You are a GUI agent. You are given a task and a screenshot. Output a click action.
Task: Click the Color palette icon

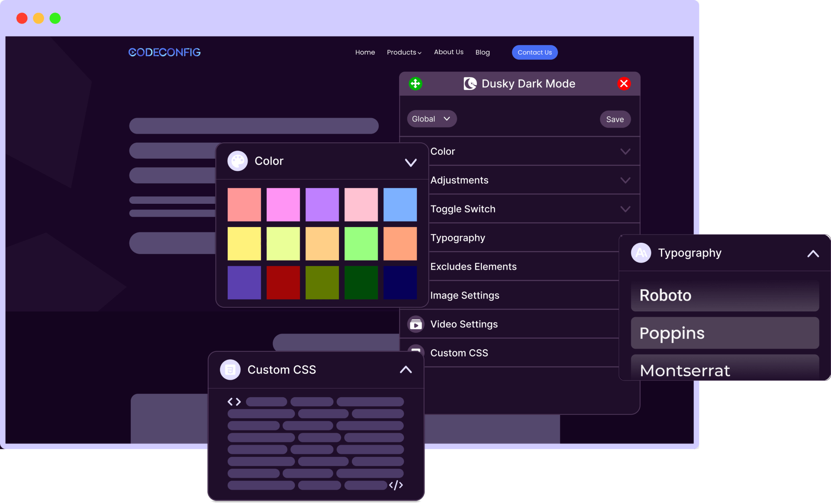(x=238, y=161)
